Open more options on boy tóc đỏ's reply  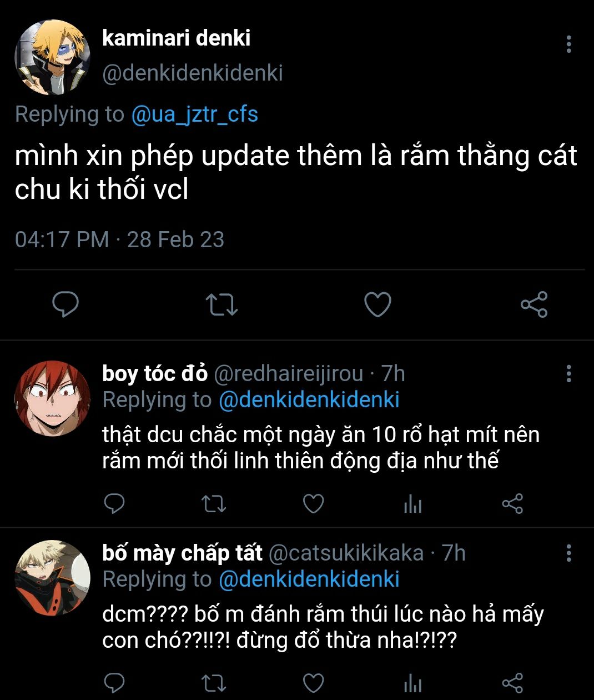coord(568,374)
